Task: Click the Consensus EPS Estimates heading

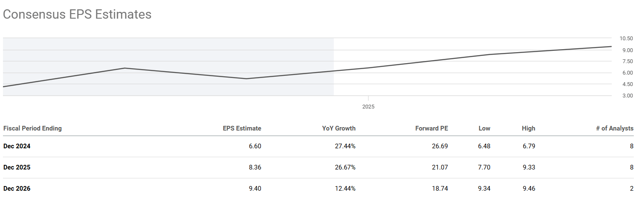Action: tap(77, 14)
